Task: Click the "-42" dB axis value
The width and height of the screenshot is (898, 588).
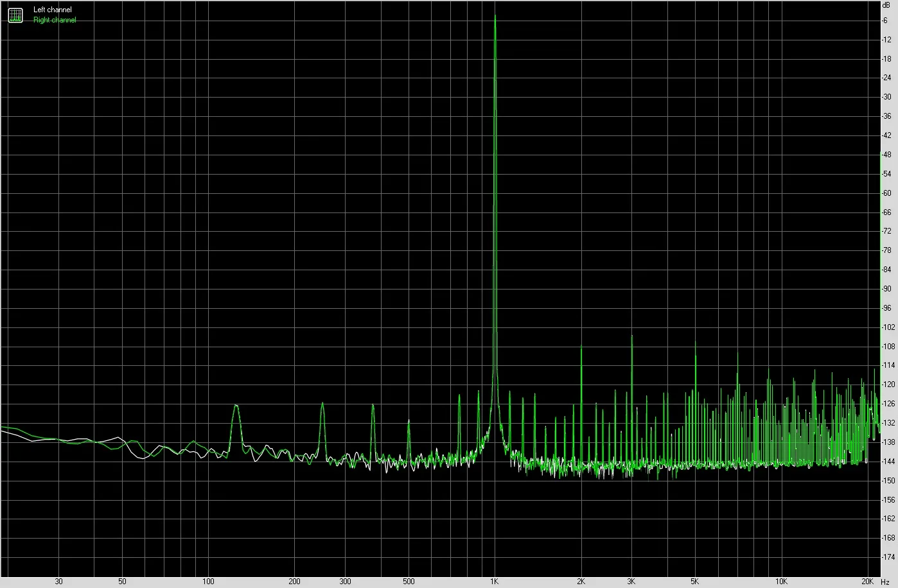Action: [886, 135]
